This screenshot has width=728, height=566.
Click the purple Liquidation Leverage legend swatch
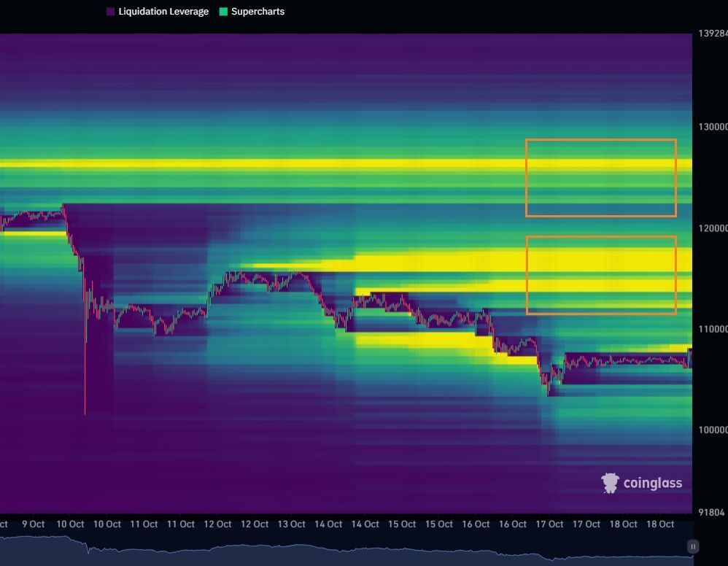pos(111,12)
